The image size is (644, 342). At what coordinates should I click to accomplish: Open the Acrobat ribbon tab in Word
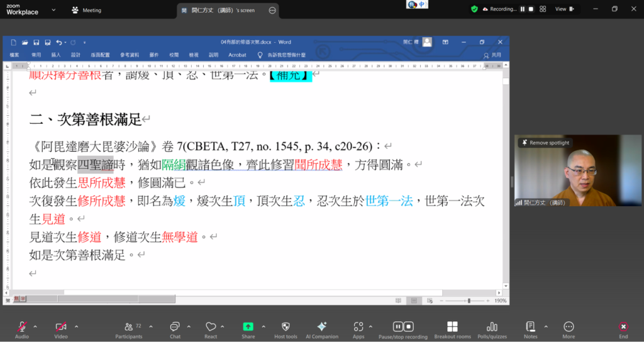[237, 55]
